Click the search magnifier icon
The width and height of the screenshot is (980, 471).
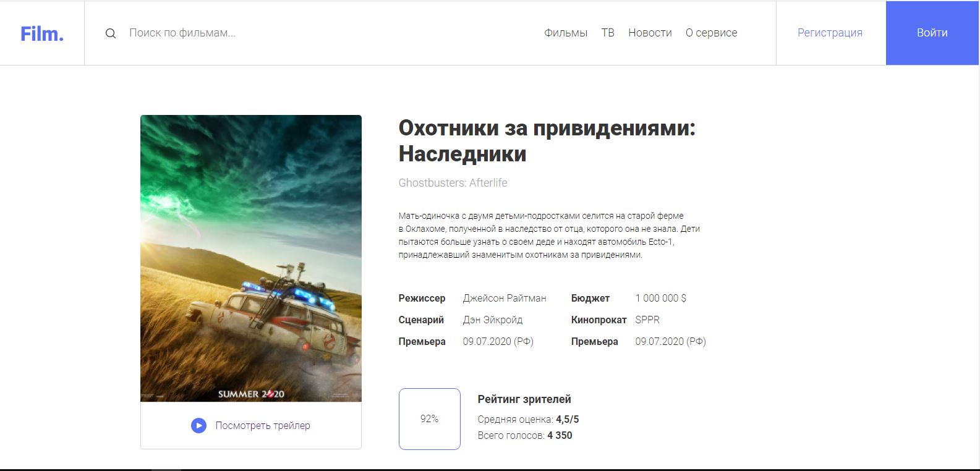point(111,33)
